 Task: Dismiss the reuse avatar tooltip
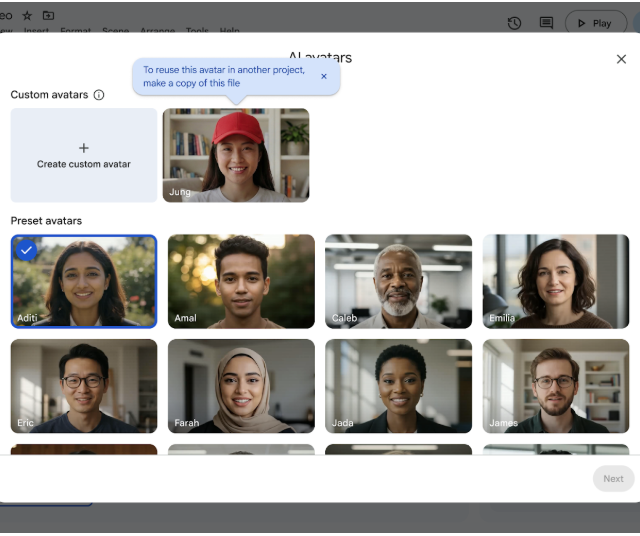[x=323, y=76]
